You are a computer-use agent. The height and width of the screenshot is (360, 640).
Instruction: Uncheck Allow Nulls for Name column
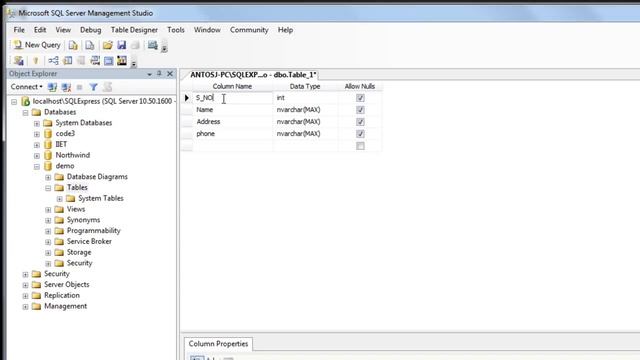360,110
